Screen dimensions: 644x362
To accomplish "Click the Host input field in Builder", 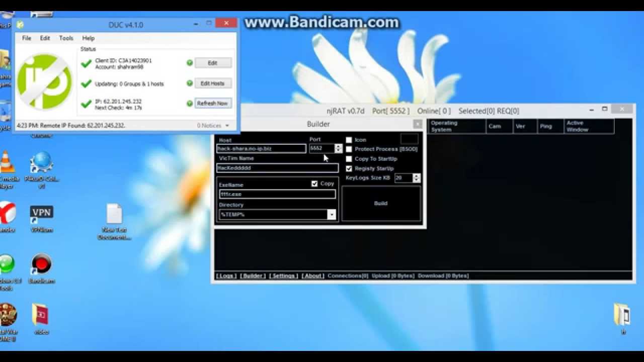I will coord(261,148).
